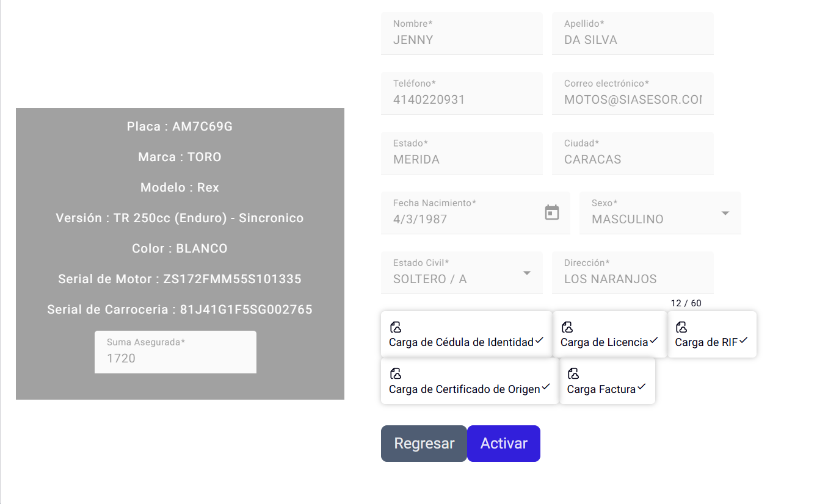Select the Apellido text field
Screen dimensions: 817x504
point(633,40)
